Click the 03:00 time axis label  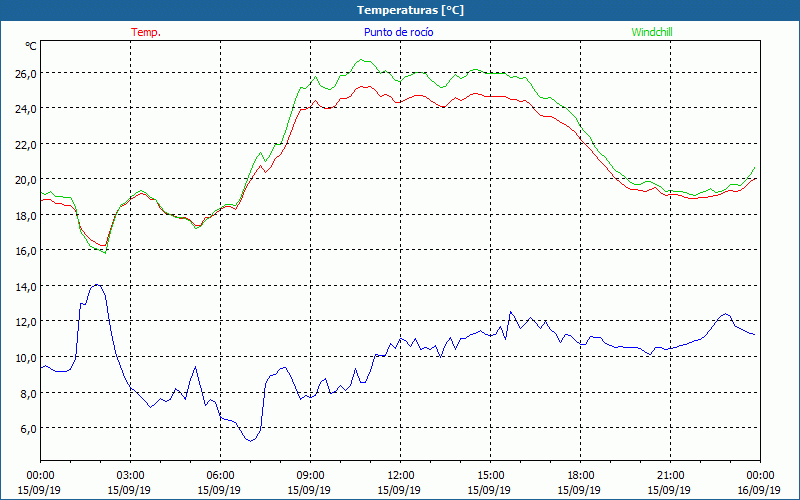[130, 476]
